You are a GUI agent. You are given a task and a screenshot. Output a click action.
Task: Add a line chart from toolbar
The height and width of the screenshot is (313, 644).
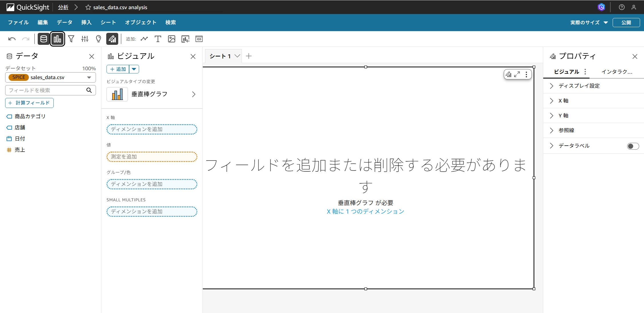coord(144,39)
